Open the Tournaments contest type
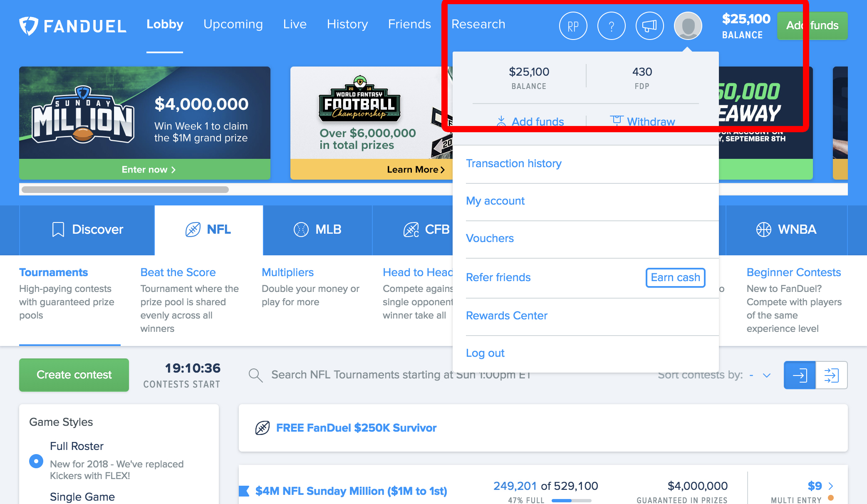867x504 pixels. tap(53, 272)
